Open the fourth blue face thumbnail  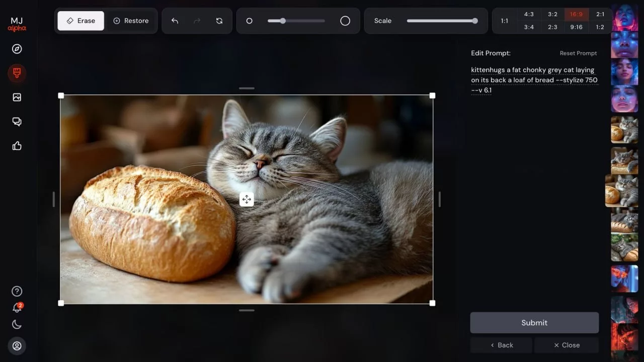624,99
